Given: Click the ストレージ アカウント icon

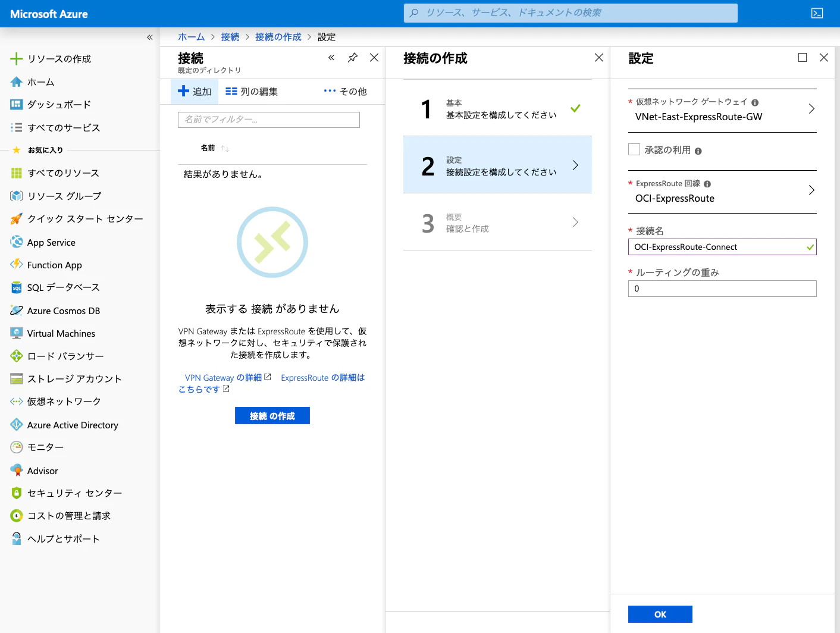Looking at the screenshot, I should point(17,378).
